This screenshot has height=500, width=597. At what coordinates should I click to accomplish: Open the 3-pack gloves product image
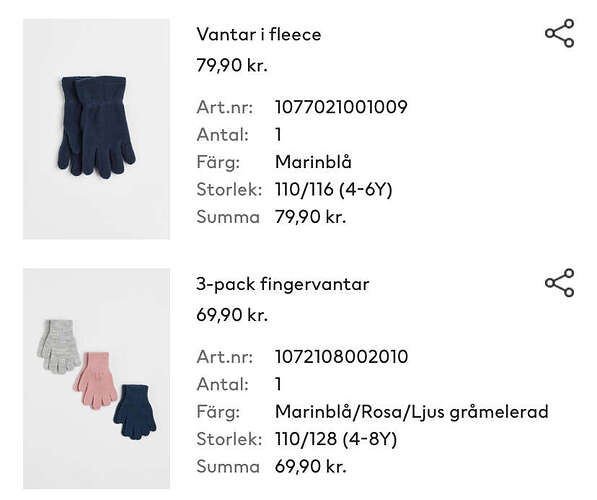click(96, 379)
